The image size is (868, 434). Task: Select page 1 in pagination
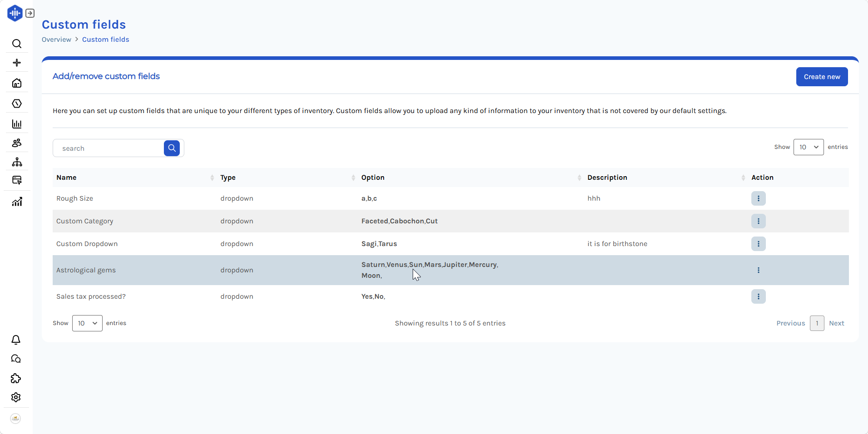tap(817, 323)
